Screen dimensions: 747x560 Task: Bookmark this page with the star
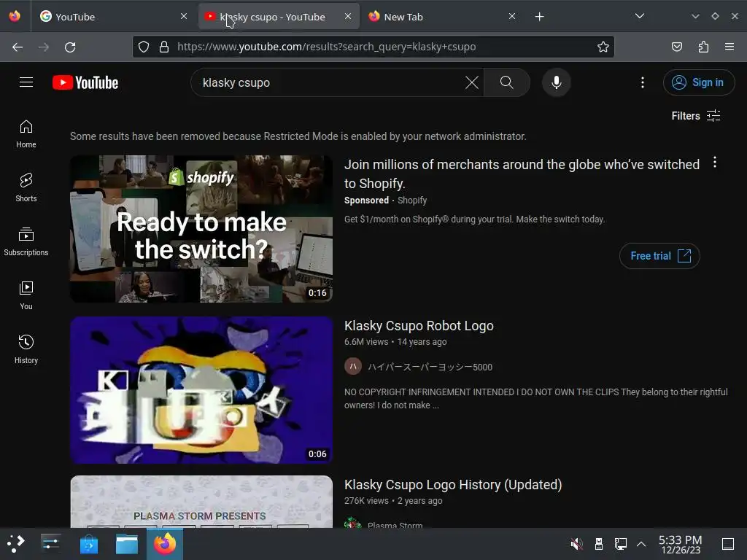tap(603, 47)
